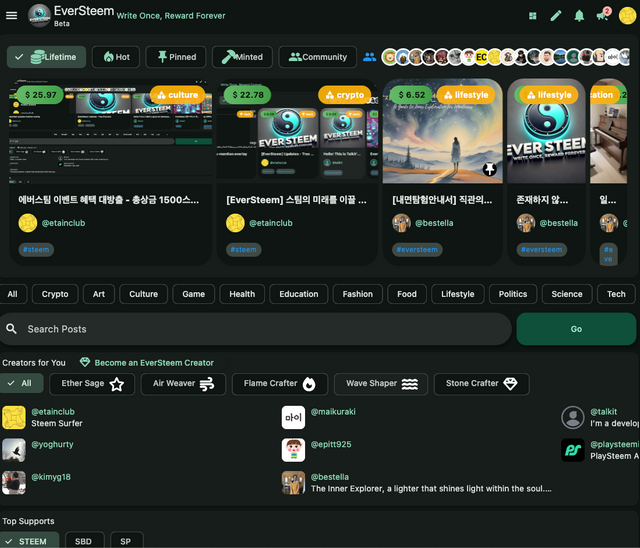Screen dimensions: 640x548
Task: Select the Food category tab
Action: [x=407, y=294]
